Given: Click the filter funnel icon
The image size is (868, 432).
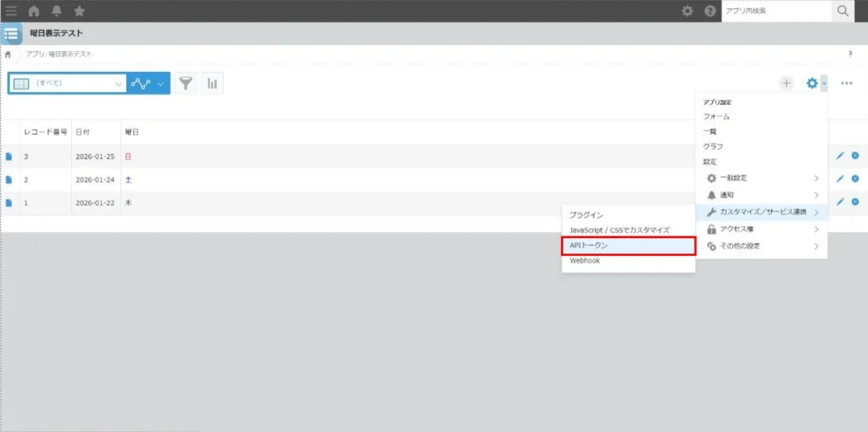Looking at the screenshot, I should click(x=186, y=83).
